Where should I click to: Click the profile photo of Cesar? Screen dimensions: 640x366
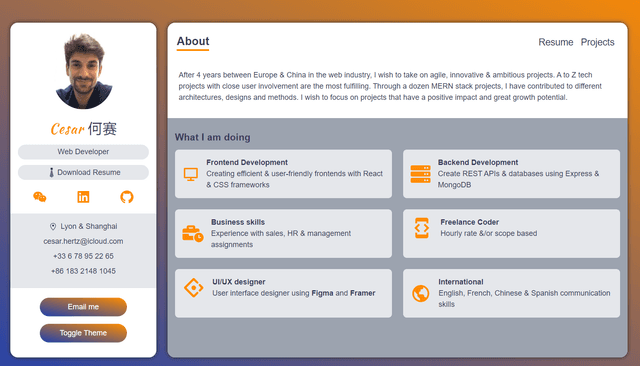point(84,71)
